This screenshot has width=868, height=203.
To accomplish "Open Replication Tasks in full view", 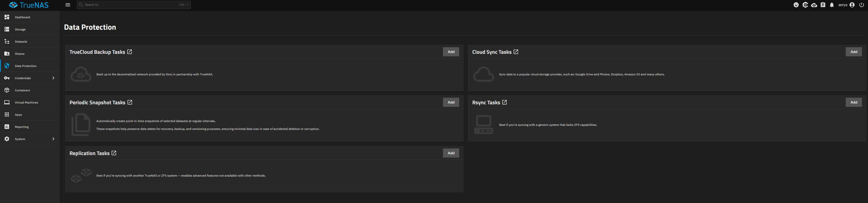I will pos(114,153).
